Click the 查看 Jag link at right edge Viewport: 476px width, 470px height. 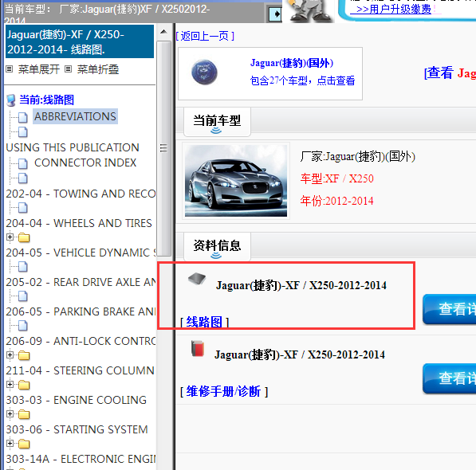450,73
